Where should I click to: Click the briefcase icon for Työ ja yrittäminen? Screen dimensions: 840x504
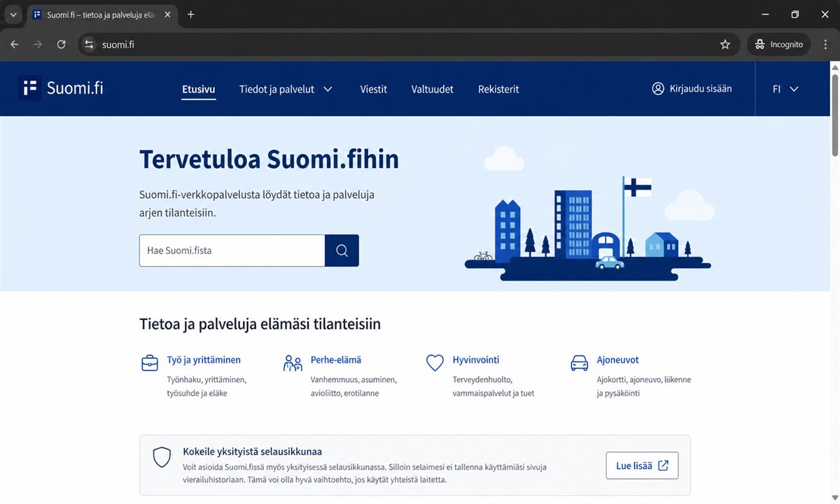click(x=150, y=363)
